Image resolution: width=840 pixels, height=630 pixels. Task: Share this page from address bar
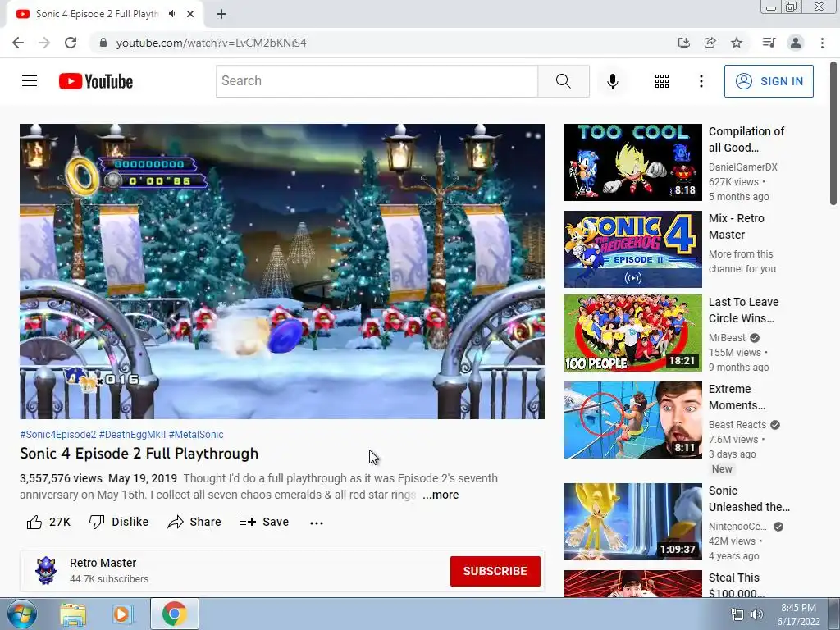(710, 43)
